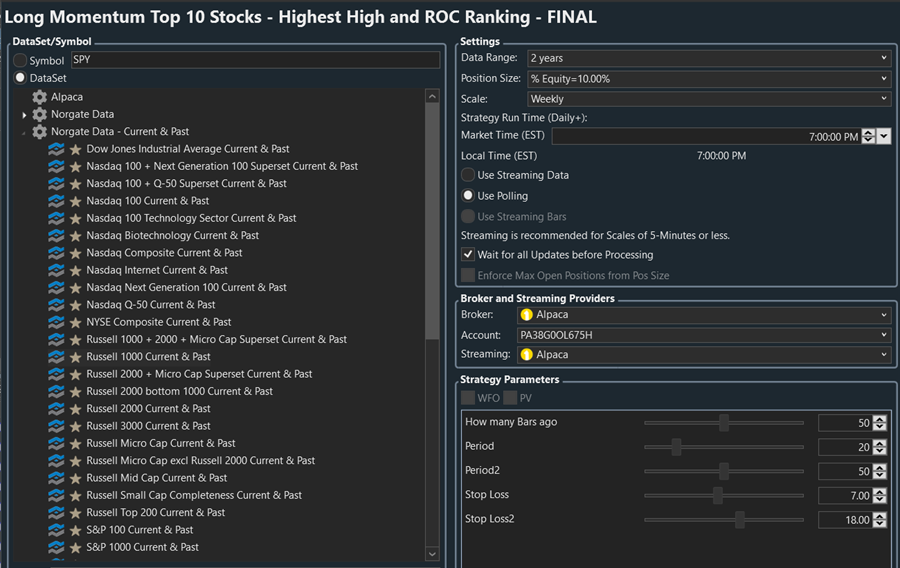Open the Scale dropdown set to Weekly
The height and width of the screenshot is (568, 900).
click(709, 99)
